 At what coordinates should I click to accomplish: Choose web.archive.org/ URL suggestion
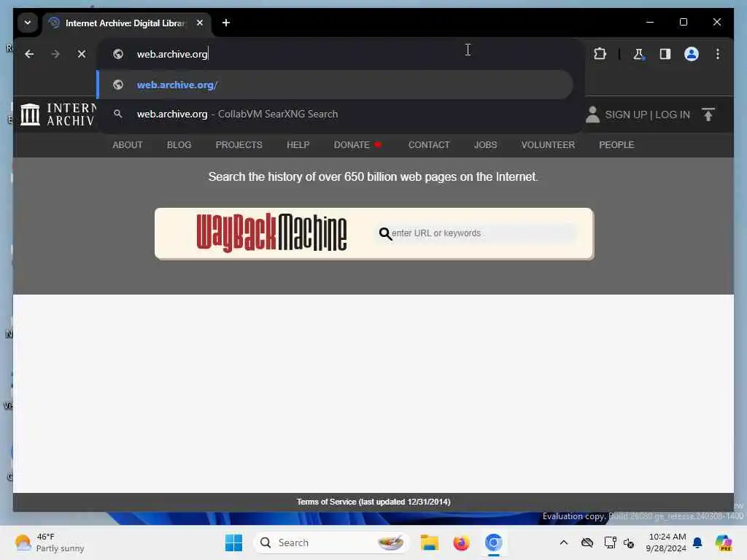[335, 85]
